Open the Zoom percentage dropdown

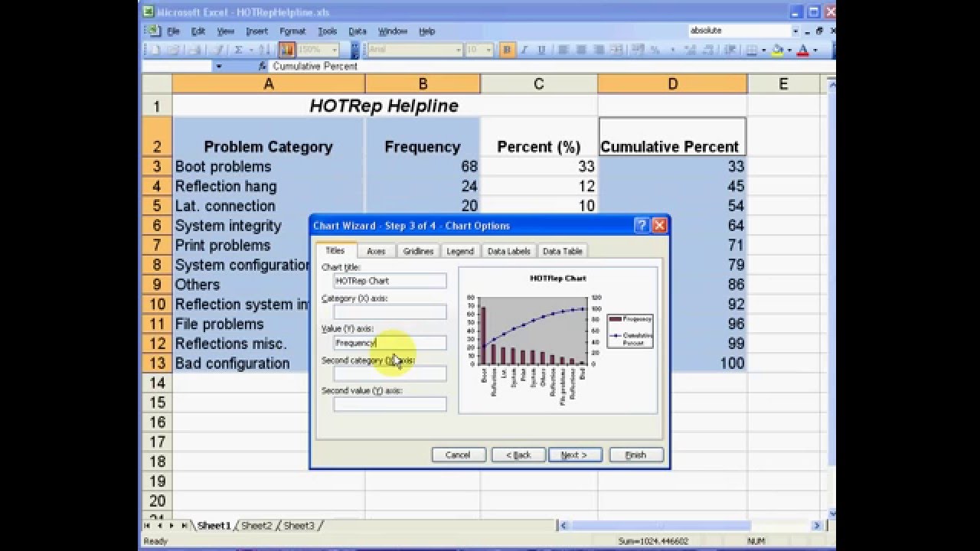pos(335,50)
